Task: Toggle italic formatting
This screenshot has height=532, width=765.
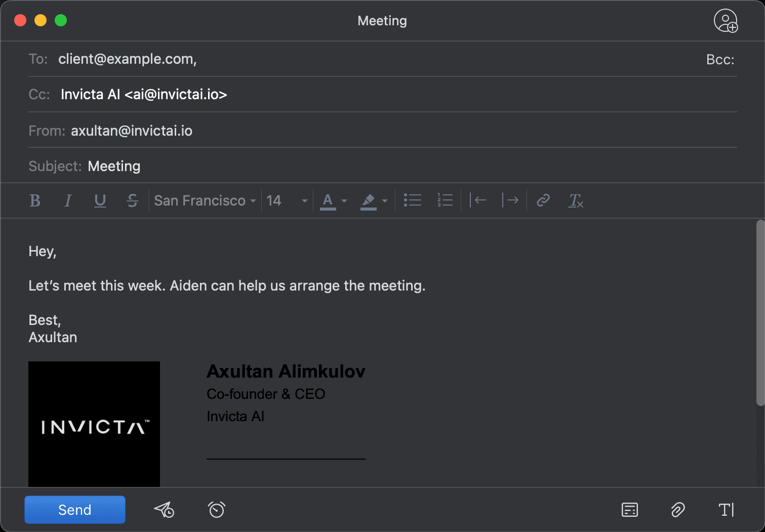Action: [x=68, y=201]
